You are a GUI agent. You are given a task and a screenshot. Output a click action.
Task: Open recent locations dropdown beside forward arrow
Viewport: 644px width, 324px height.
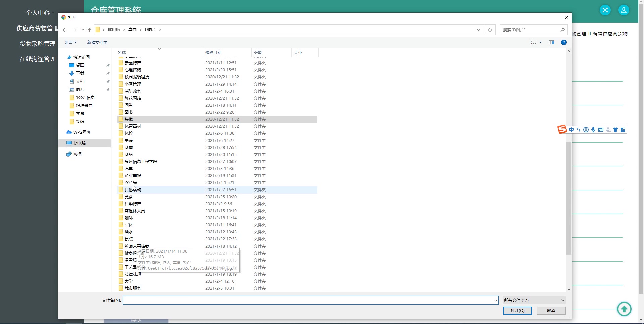83,30
